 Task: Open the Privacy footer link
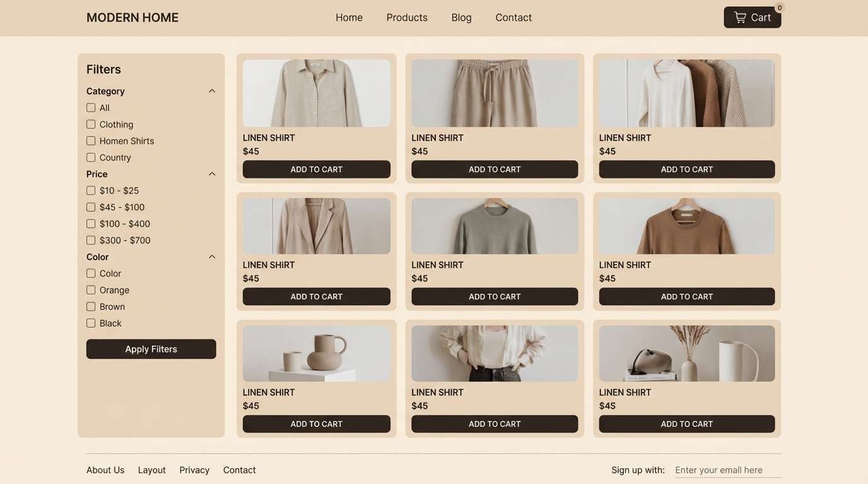pos(194,470)
